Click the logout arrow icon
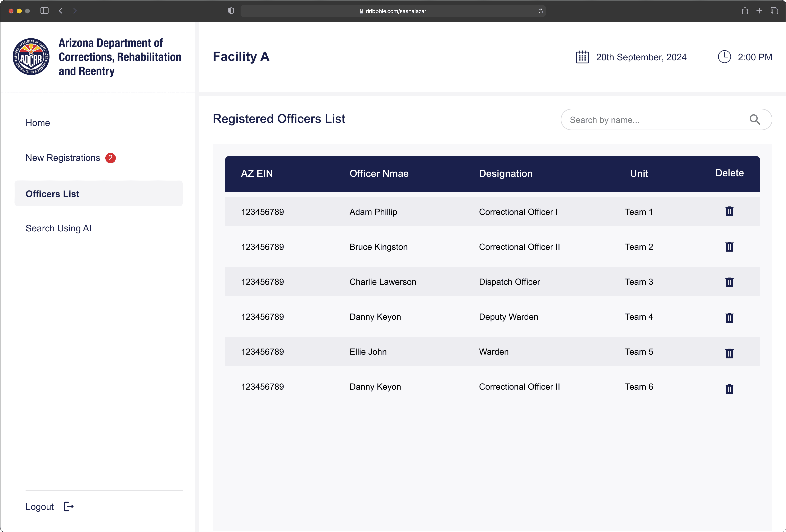Image resolution: width=786 pixels, height=532 pixels. tap(69, 506)
